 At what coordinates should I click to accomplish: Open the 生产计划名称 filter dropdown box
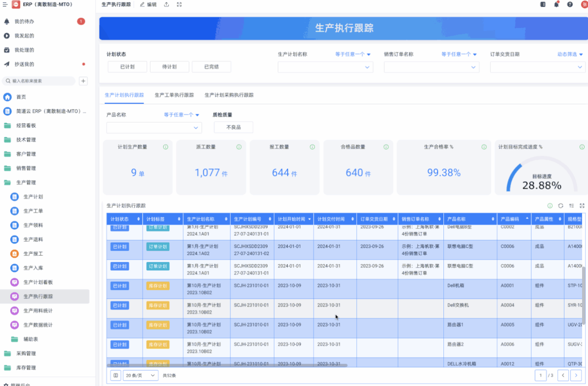[x=325, y=67]
